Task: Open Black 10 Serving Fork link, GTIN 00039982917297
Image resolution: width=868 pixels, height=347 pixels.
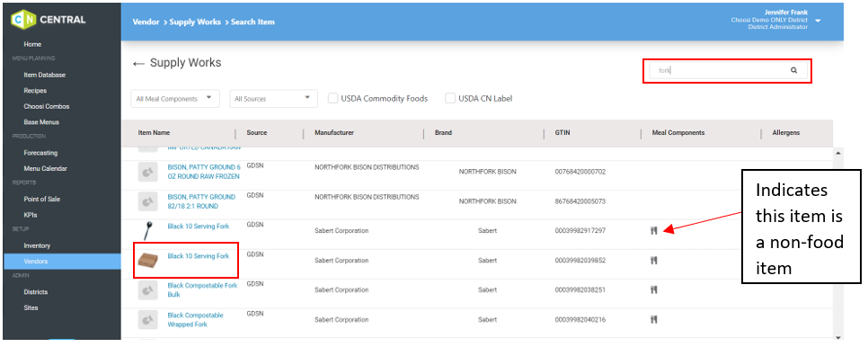Action: coord(199,227)
